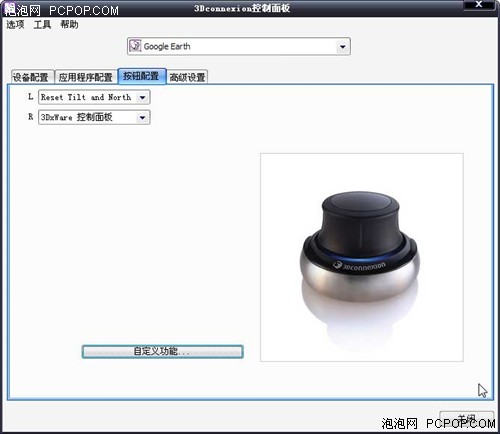Switch to the 应用程序配置 tab
The width and height of the screenshot is (500, 434).
click(x=85, y=77)
